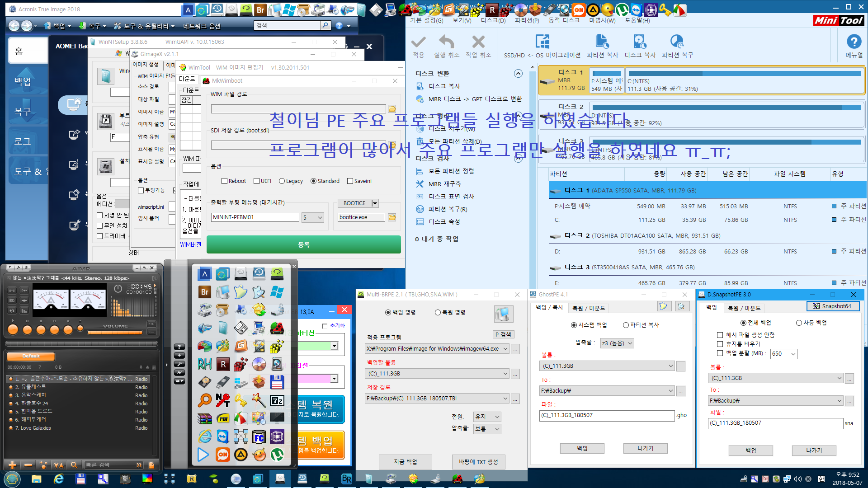Launch RH Resource Hacker icon in launcher panel

204,364
